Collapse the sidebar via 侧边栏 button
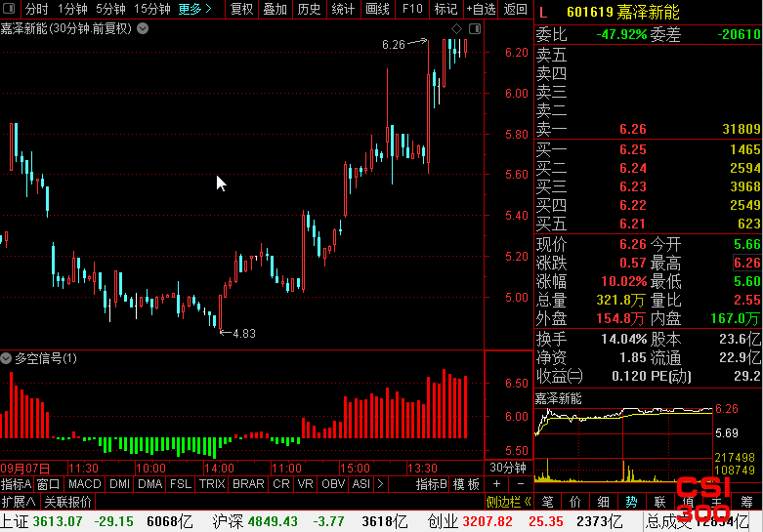 coord(509,502)
